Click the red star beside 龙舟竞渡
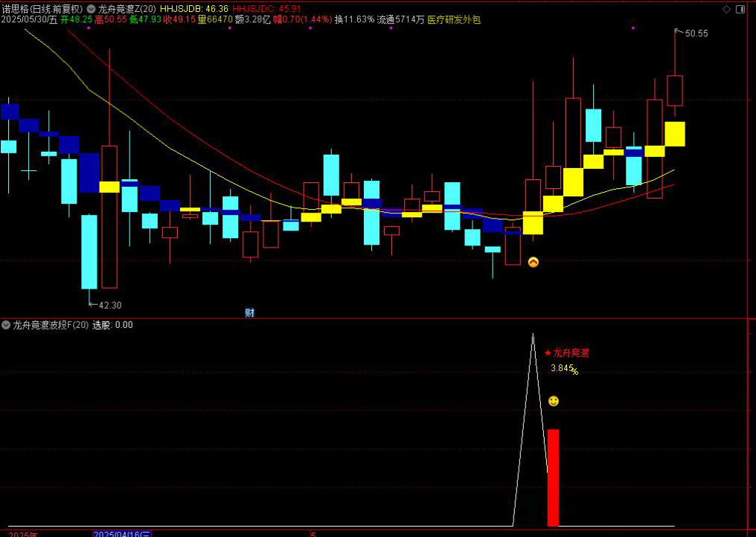 click(548, 353)
